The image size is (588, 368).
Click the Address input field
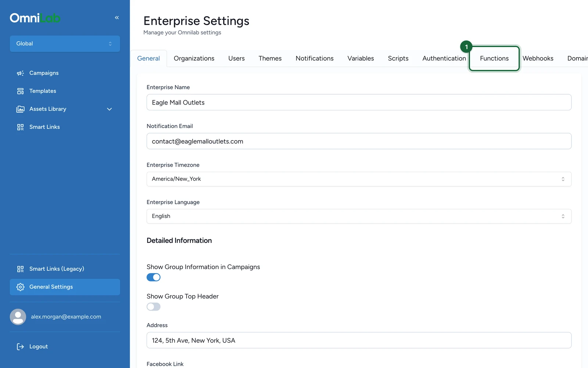[359, 340]
